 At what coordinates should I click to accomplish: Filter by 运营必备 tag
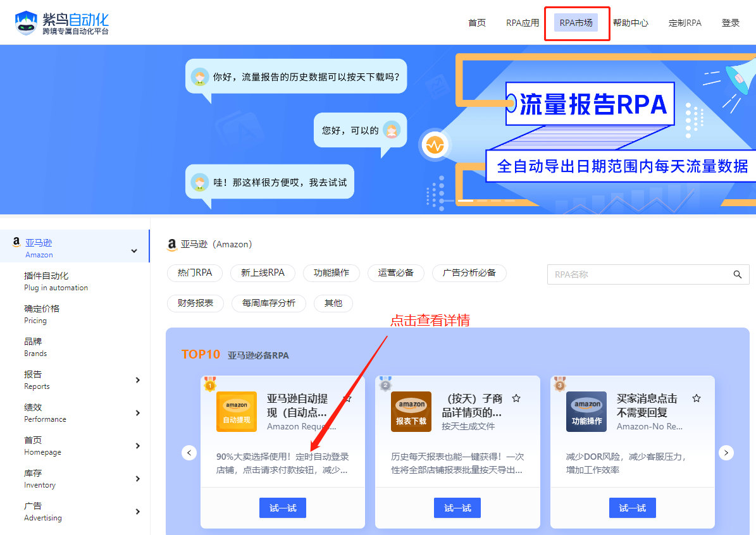click(396, 273)
